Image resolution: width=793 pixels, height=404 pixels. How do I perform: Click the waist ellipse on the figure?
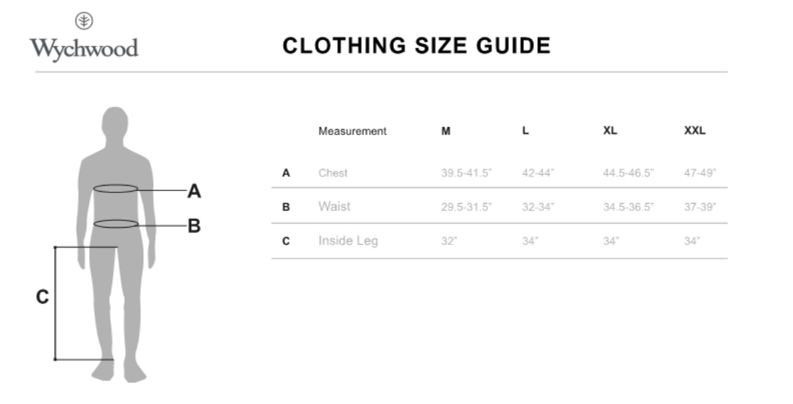(116, 224)
